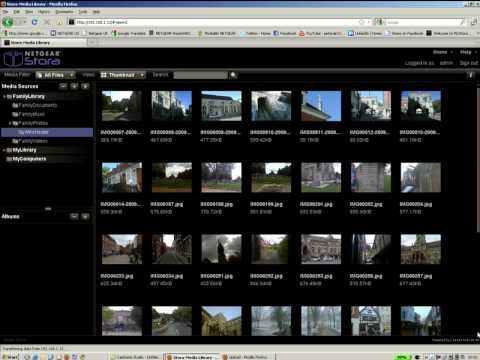Click into the Search text field
This screenshot has height=360, width=480.
[201, 75]
